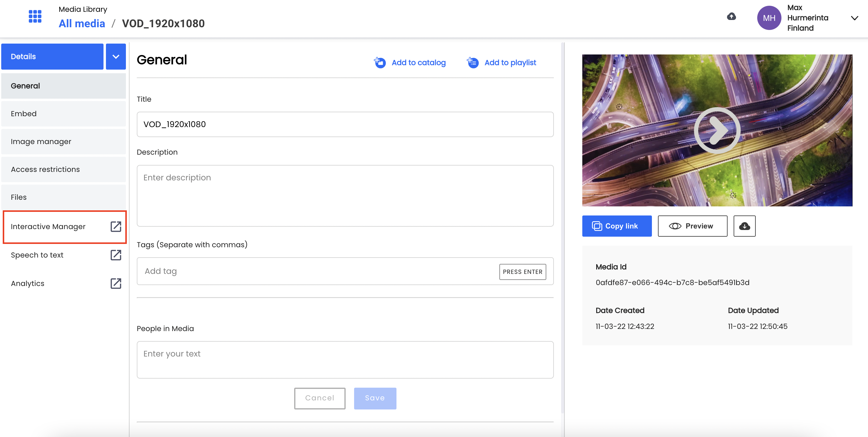The image size is (868, 437).
Task: Click the Add to playlist icon
Action: click(x=472, y=63)
